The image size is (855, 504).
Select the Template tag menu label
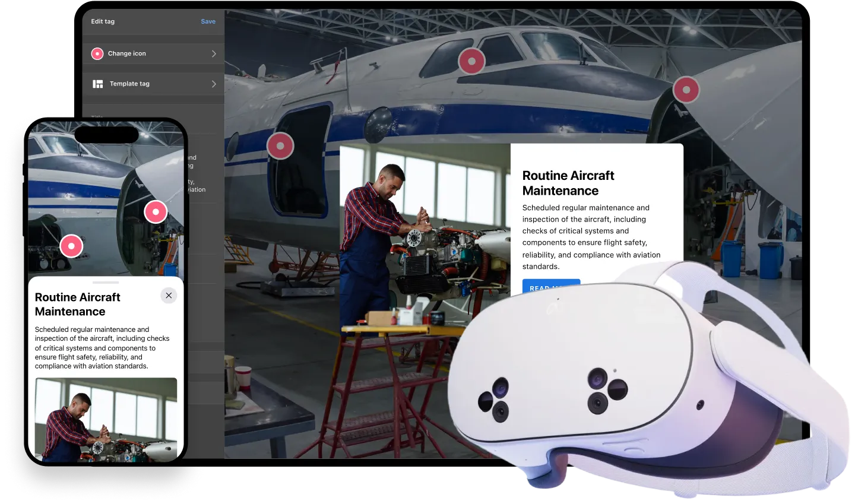[x=129, y=84]
